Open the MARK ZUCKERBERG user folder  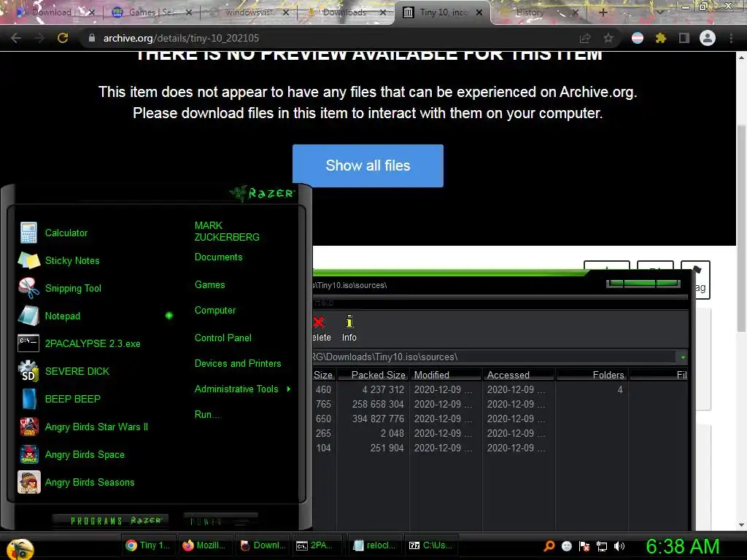point(227,231)
